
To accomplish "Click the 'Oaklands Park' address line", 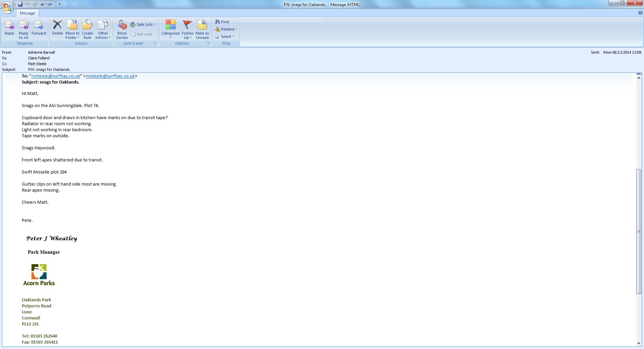I will [x=37, y=300].
